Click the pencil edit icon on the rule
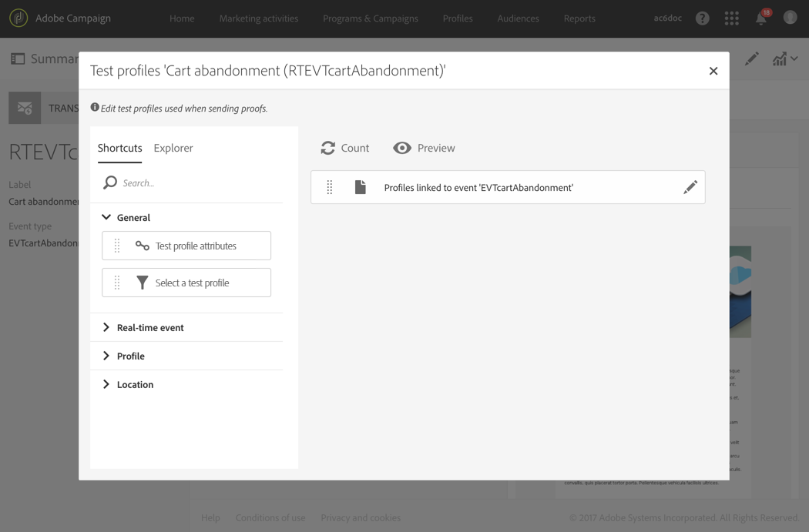 click(x=690, y=187)
